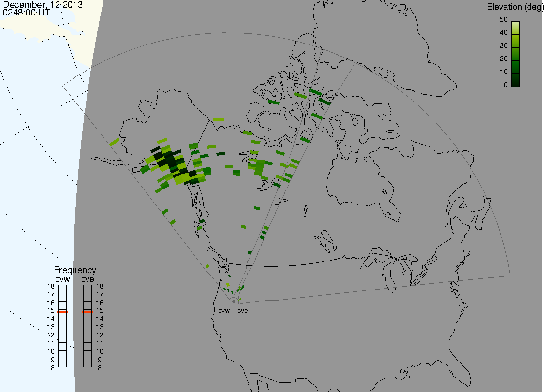Click 10 beside the cve frequency bar

click(100, 352)
